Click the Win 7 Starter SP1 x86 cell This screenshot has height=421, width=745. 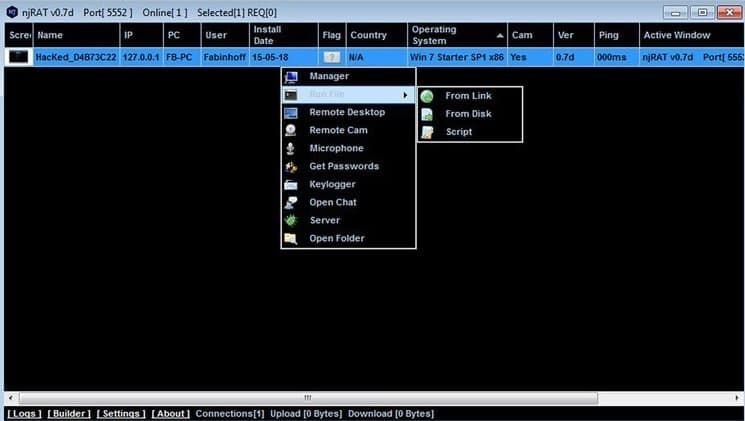(x=457, y=57)
